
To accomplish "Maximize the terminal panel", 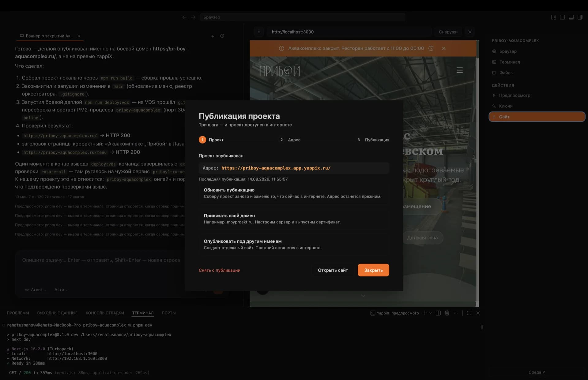I will click(469, 313).
